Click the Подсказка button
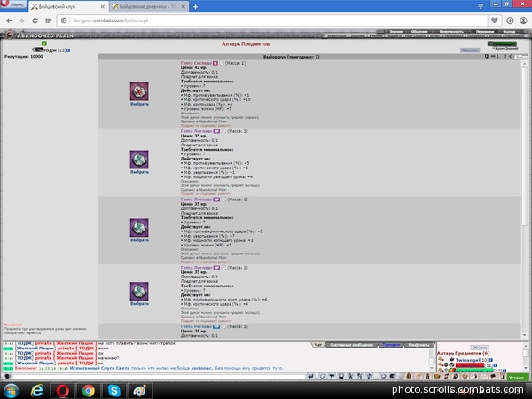This screenshot has height=399, width=532. [x=470, y=51]
